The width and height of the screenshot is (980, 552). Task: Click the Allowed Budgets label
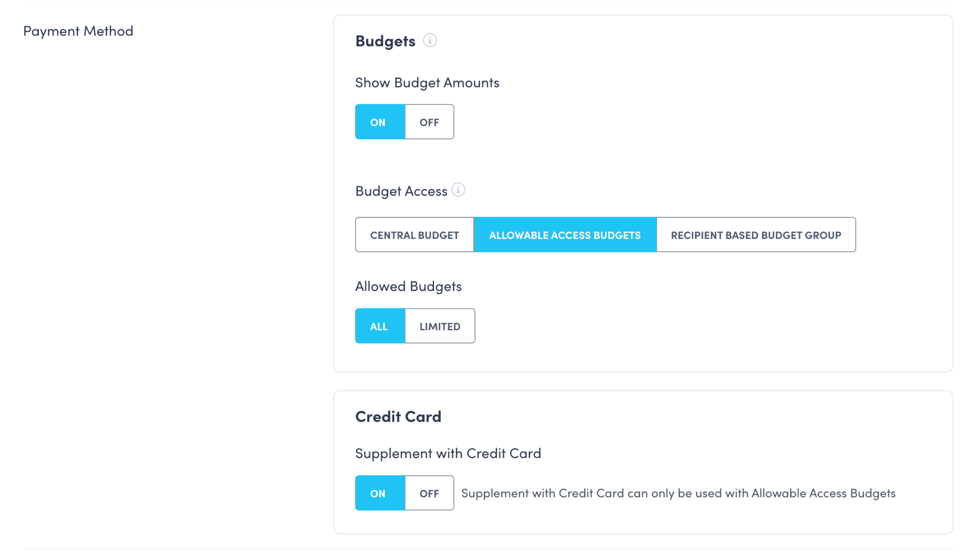pyautogui.click(x=408, y=286)
